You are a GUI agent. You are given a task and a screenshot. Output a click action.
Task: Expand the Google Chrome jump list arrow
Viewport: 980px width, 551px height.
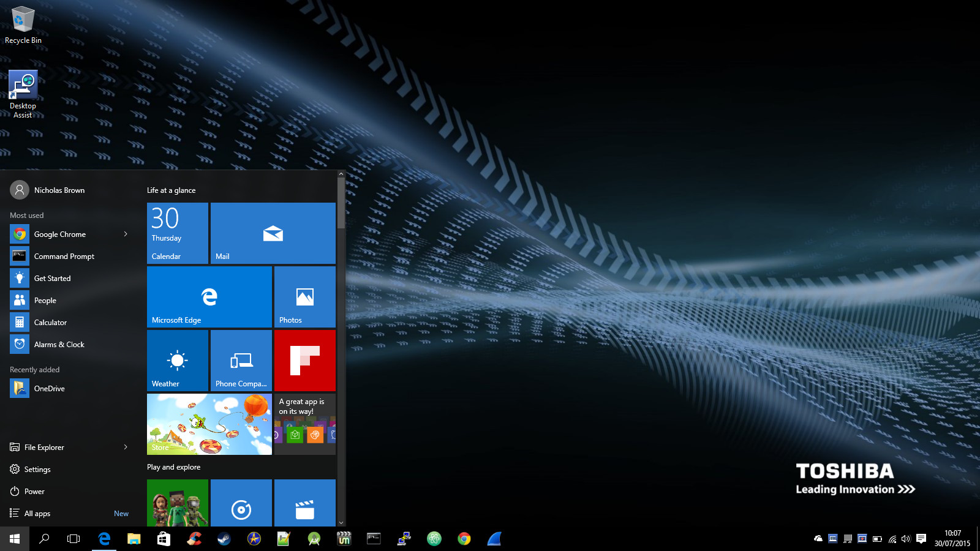click(x=126, y=234)
